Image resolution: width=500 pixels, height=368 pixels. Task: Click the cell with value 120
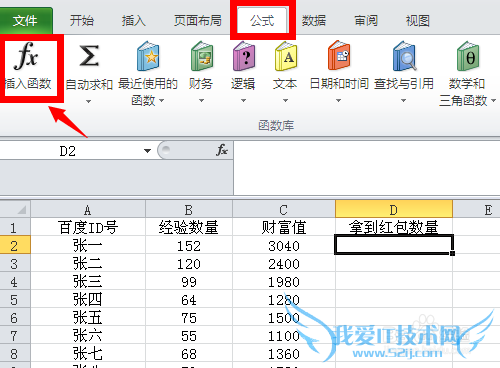coord(189,263)
